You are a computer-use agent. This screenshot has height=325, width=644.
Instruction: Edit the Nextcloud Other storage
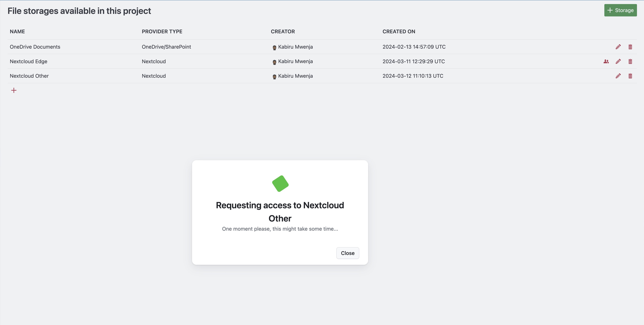tap(618, 76)
